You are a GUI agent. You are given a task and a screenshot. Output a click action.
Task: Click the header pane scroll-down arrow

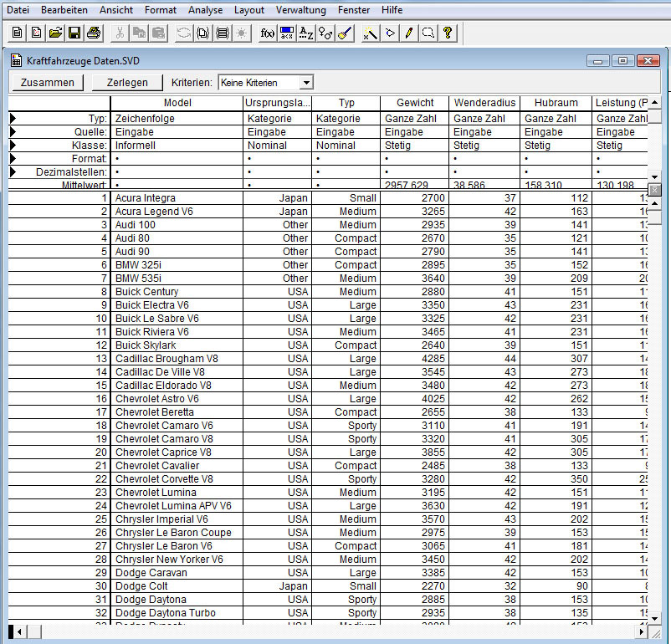655,177
